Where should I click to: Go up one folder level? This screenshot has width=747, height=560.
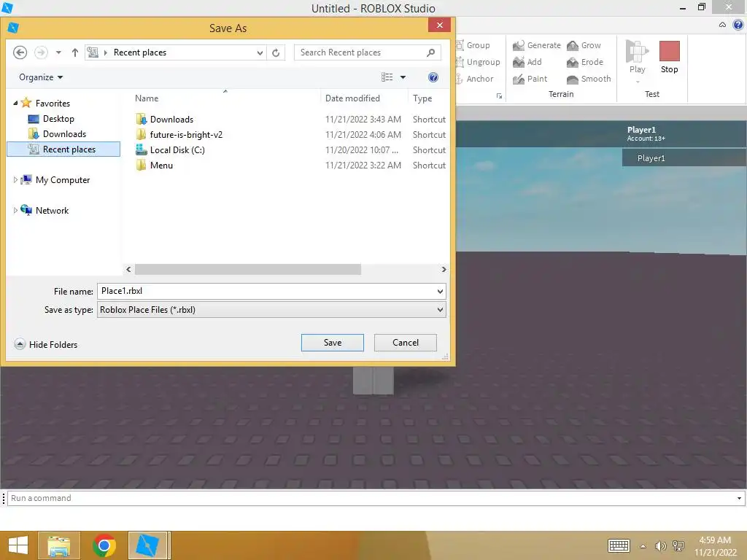[x=75, y=52]
